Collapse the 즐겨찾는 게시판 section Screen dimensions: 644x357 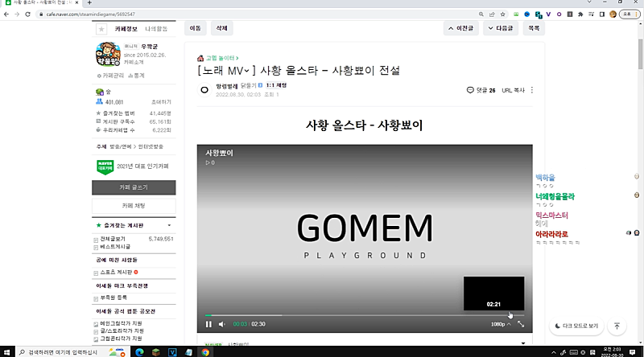pos(169,225)
